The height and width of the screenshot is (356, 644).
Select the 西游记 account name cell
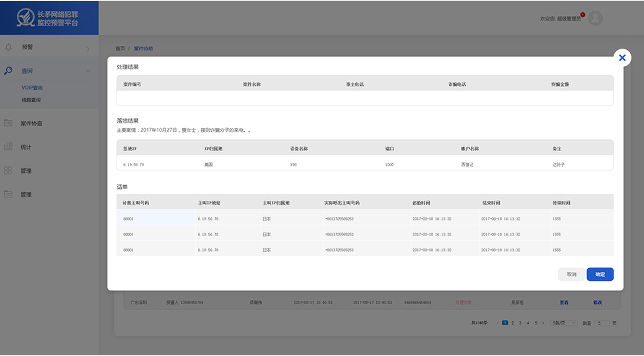pos(467,164)
